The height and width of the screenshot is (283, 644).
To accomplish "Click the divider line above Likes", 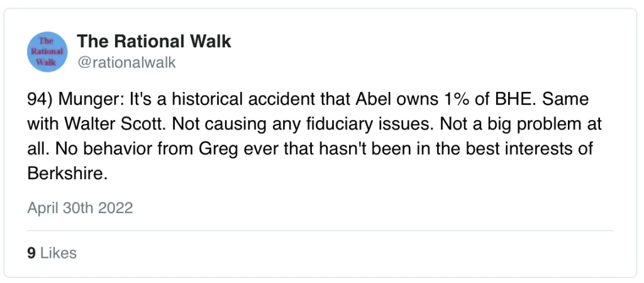I will pyautogui.click(x=321, y=231).
